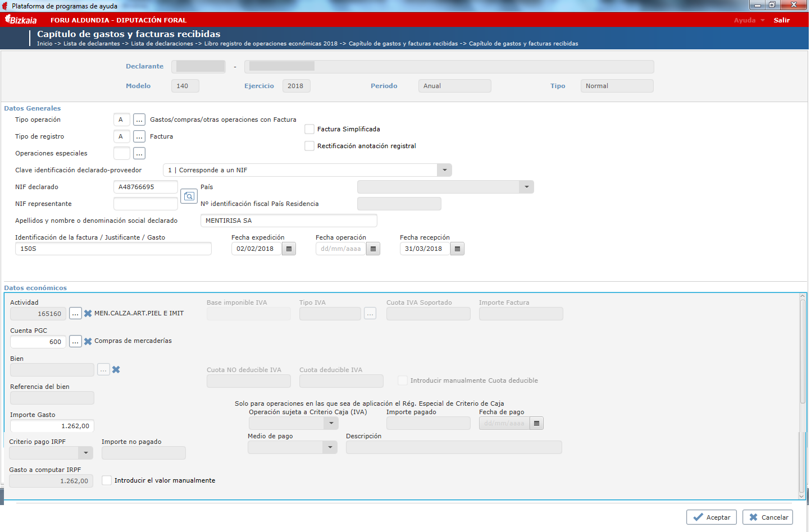This screenshot has height=532, width=811.
Task: Click the NIF search magnifier icon
Action: pos(189,196)
